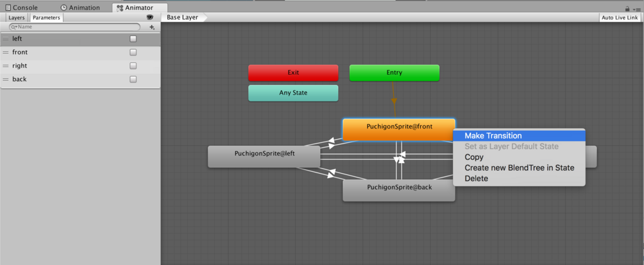Choose Make Transition from context menu

[519, 135]
